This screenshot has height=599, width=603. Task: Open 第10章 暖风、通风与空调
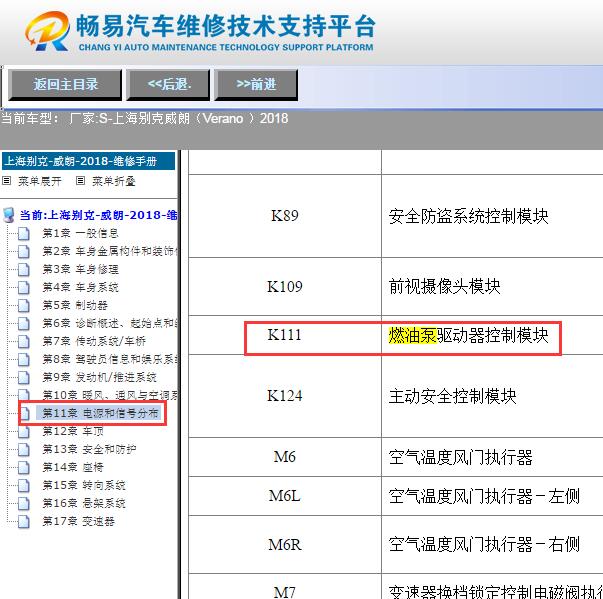point(110,395)
